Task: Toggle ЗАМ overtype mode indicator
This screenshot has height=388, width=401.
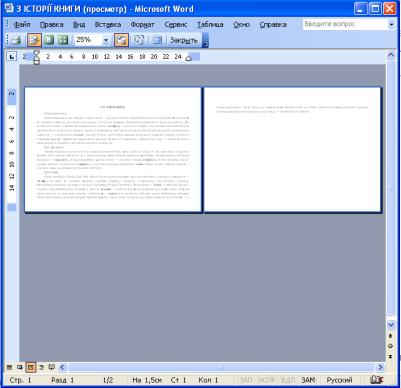Action: pos(308,380)
